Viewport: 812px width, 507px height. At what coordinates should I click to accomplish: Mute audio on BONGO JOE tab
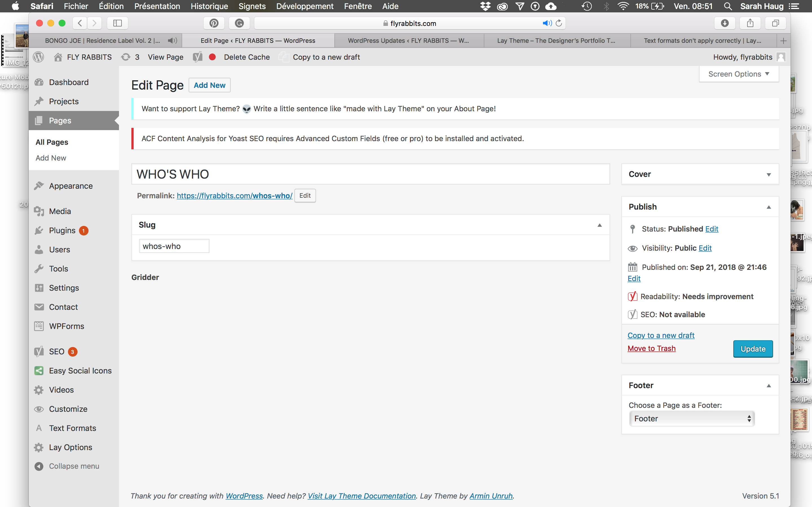pos(173,41)
